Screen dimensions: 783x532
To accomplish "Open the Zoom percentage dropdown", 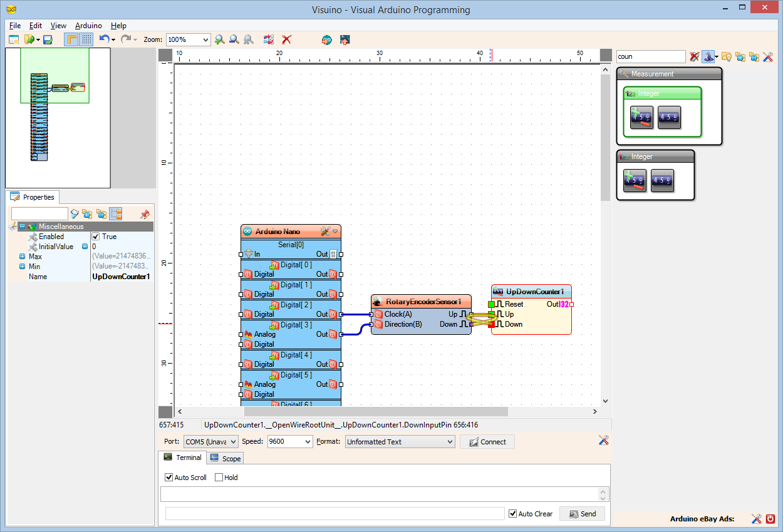I will (x=205, y=39).
